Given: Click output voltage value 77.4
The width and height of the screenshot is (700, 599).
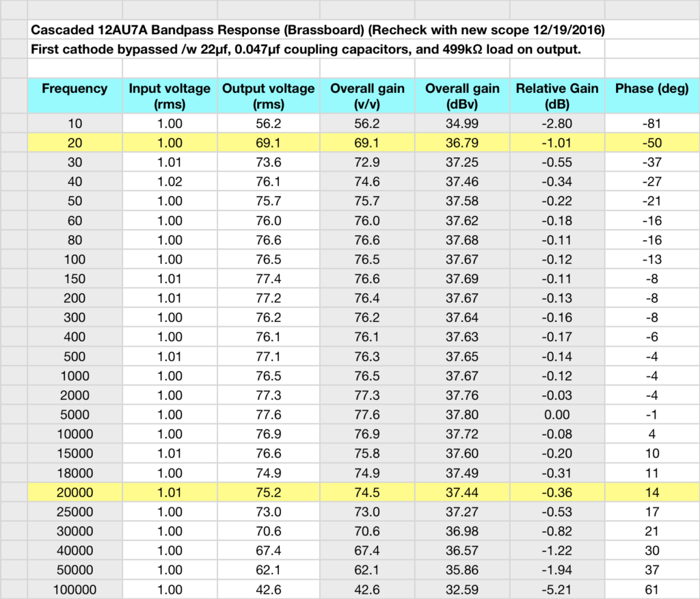Looking at the screenshot, I should 268,279.
